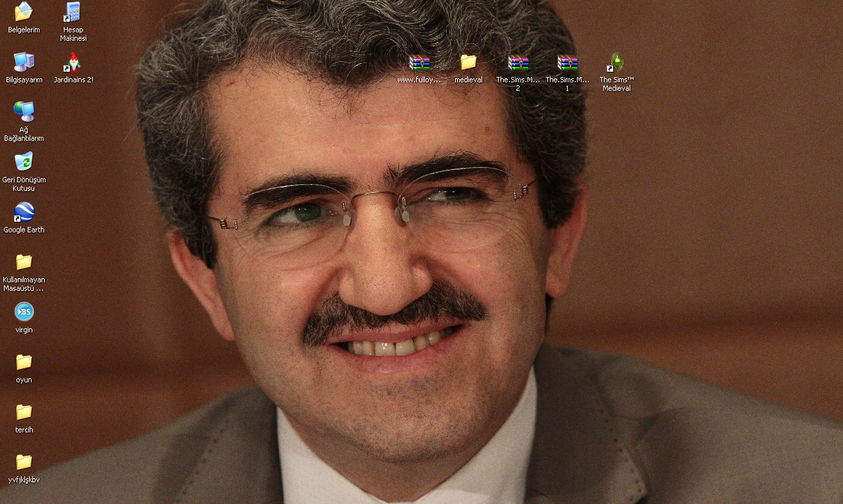Select the tercih folder icon
843x504 pixels.
coord(24,412)
